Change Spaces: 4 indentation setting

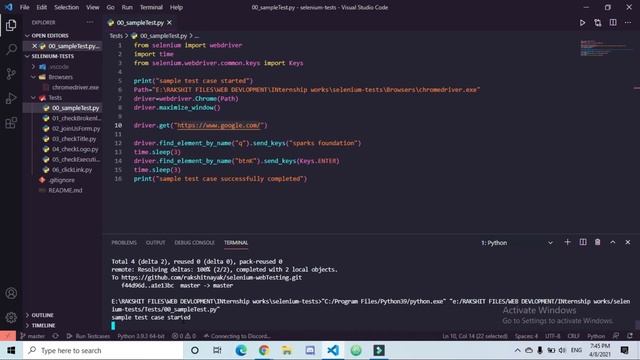(x=526, y=336)
